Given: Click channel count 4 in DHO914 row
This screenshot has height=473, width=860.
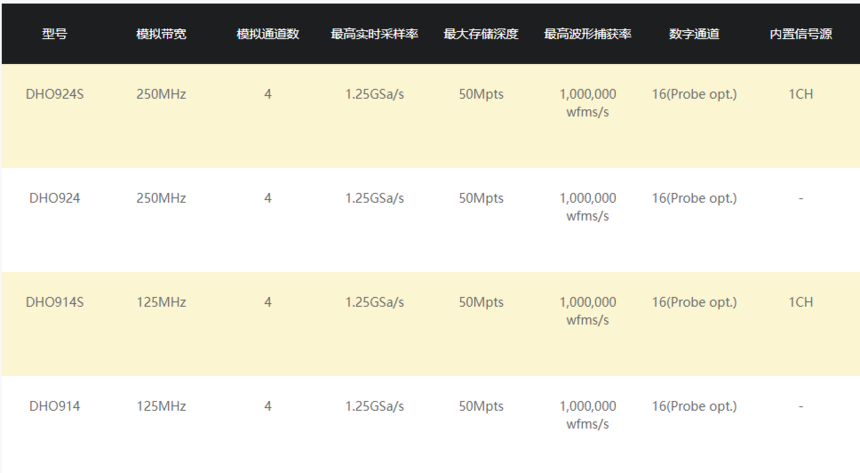Looking at the screenshot, I should 268,406.
